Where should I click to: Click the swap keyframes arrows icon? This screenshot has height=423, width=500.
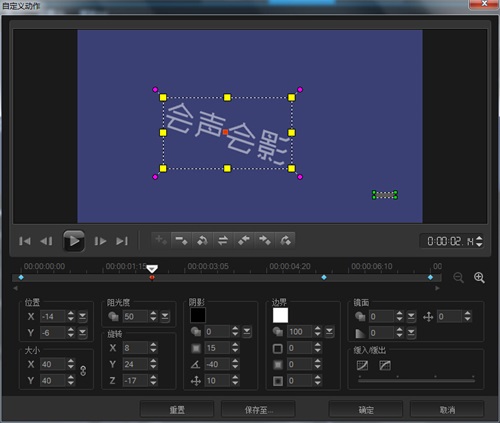223,240
